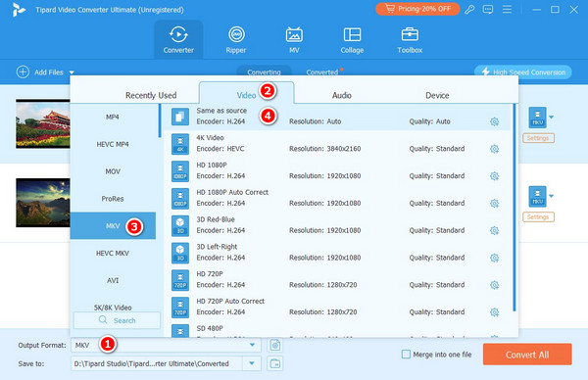Click the snapshot icon beside Output Format
The height and width of the screenshot is (380, 588).
click(275, 345)
